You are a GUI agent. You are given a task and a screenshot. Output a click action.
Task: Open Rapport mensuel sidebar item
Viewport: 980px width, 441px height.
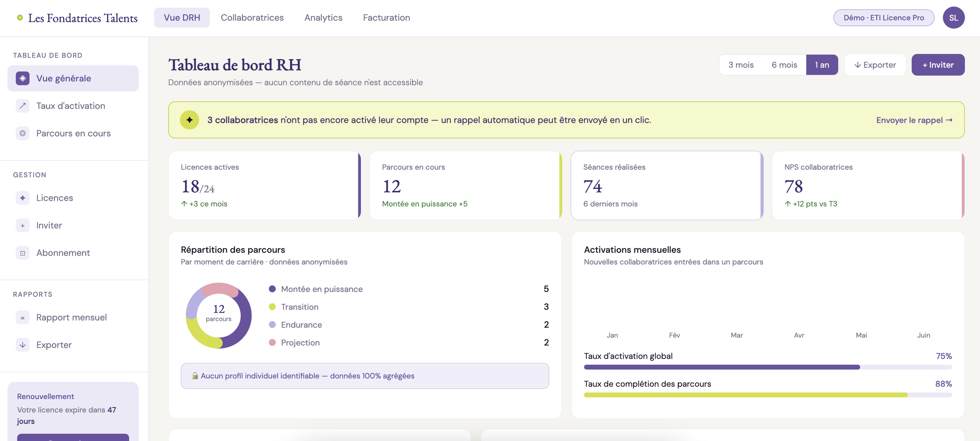73,318
